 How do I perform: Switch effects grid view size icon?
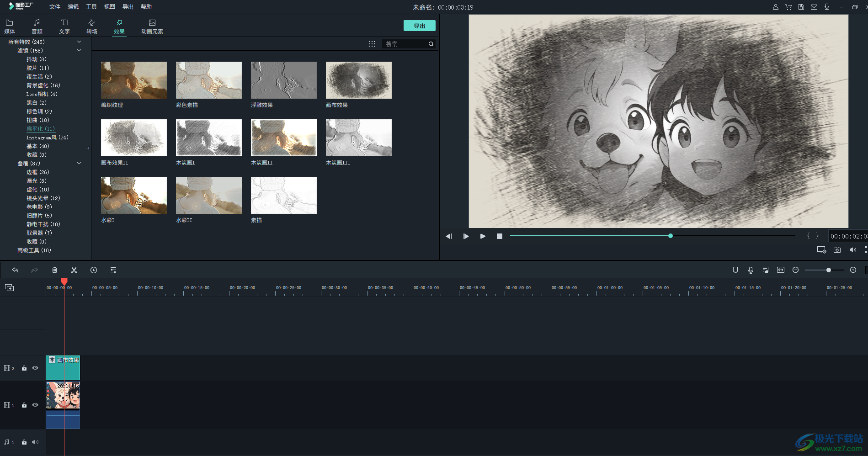coord(372,44)
